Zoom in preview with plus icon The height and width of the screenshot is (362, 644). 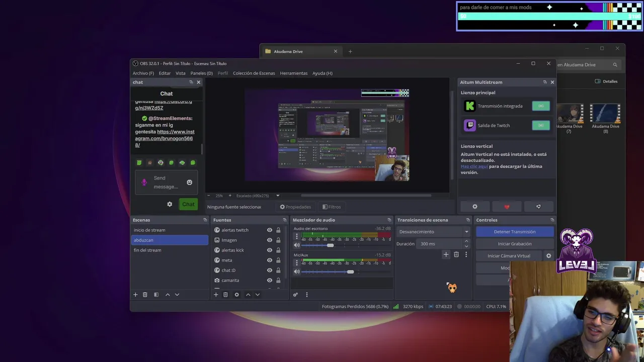click(x=230, y=196)
